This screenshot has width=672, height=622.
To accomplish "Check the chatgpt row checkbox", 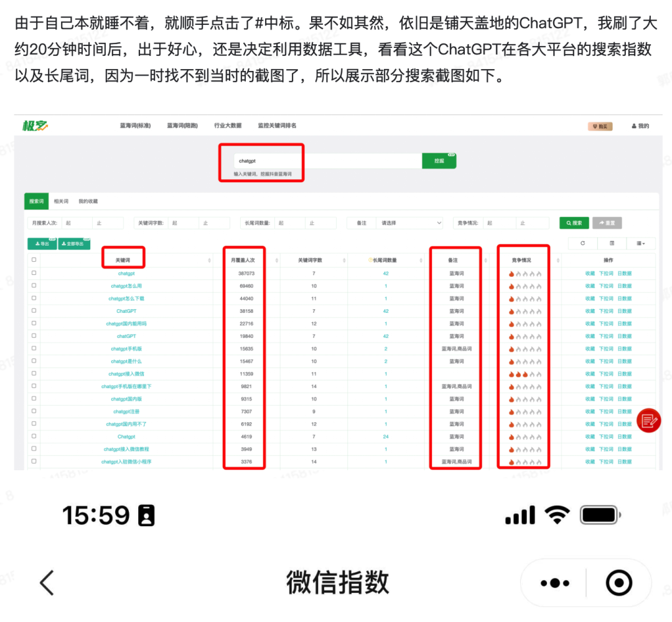I will [x=34, y=273].
